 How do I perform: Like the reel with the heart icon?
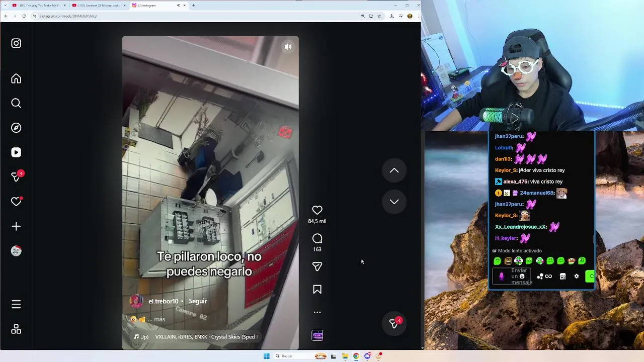click(317, 210)
